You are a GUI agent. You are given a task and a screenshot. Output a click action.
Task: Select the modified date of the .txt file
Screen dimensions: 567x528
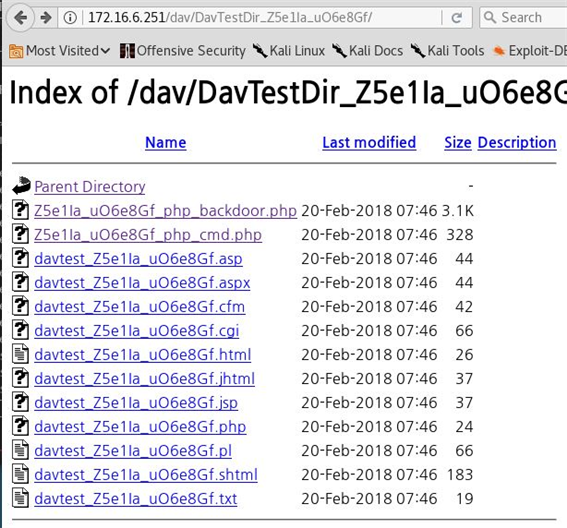point(369,498)
